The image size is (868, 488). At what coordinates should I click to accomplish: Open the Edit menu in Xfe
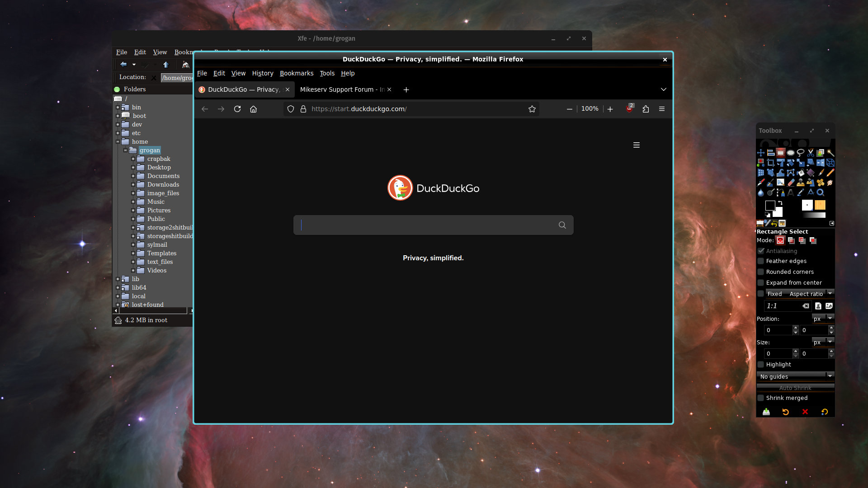(140, 52)
